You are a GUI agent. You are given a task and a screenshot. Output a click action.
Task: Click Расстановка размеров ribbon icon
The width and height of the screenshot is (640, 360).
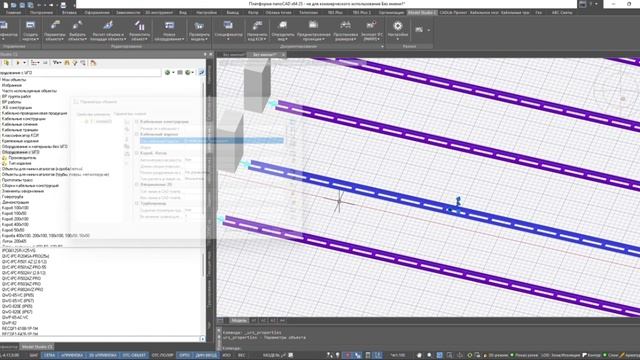345,25
